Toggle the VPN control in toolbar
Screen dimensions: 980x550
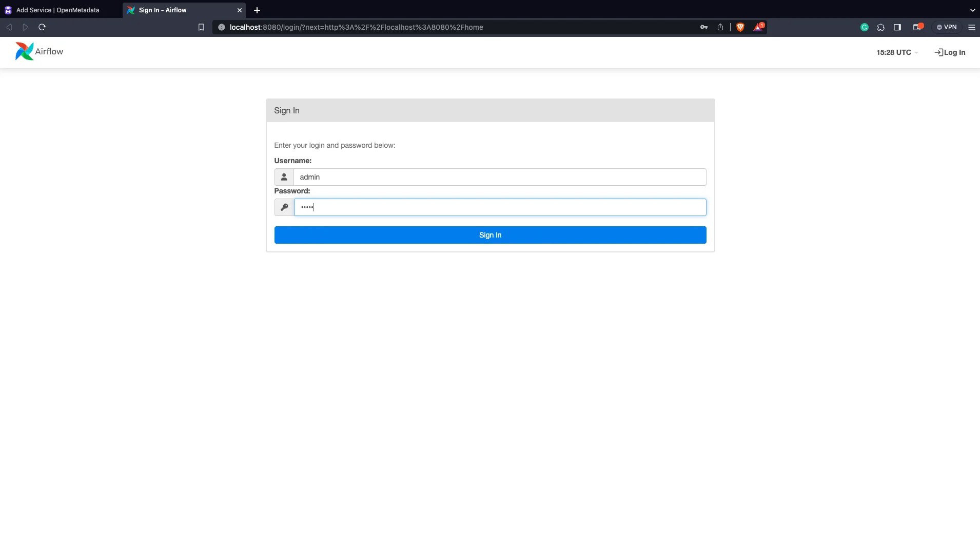pyautogui.click(x=947, y=27)
